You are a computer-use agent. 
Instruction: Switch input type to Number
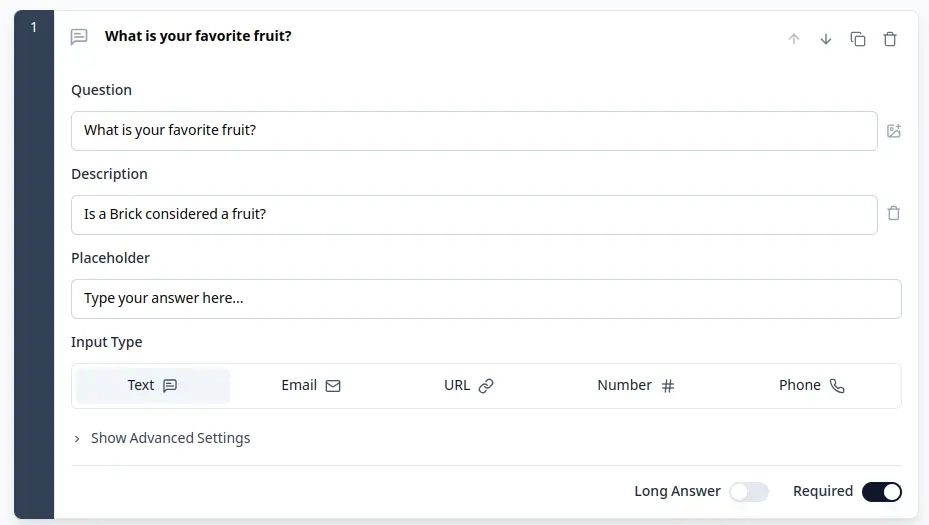[636, 386]
